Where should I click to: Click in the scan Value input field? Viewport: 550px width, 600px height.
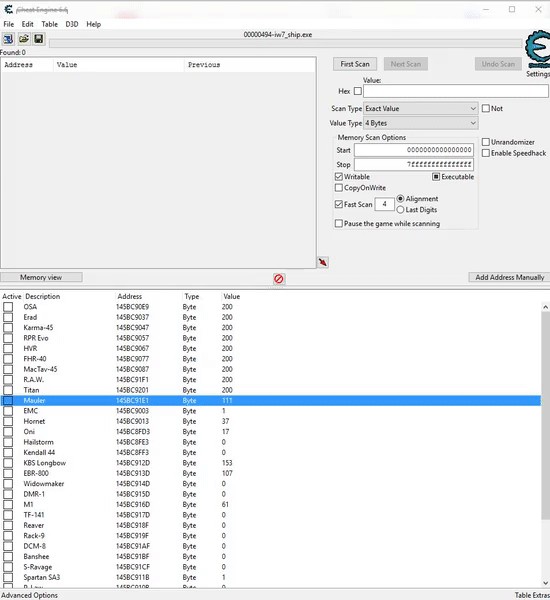pyautogui.click(x=455, y=91)
